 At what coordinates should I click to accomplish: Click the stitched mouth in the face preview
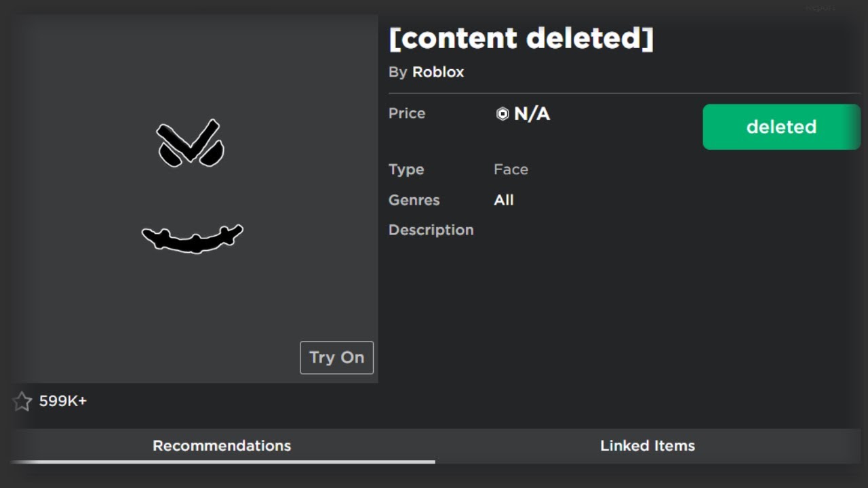(193, 239)
